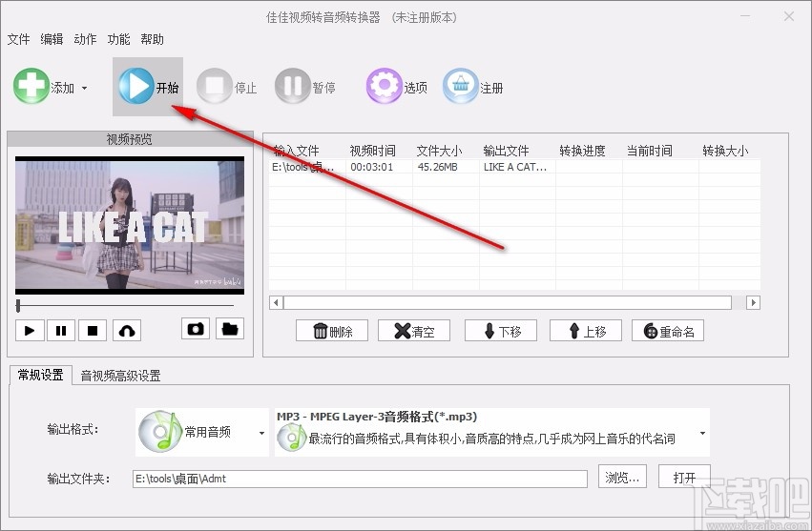Open the 文件 menu
The height and width of the screenshot is (531, 812).
click(19, 39)
